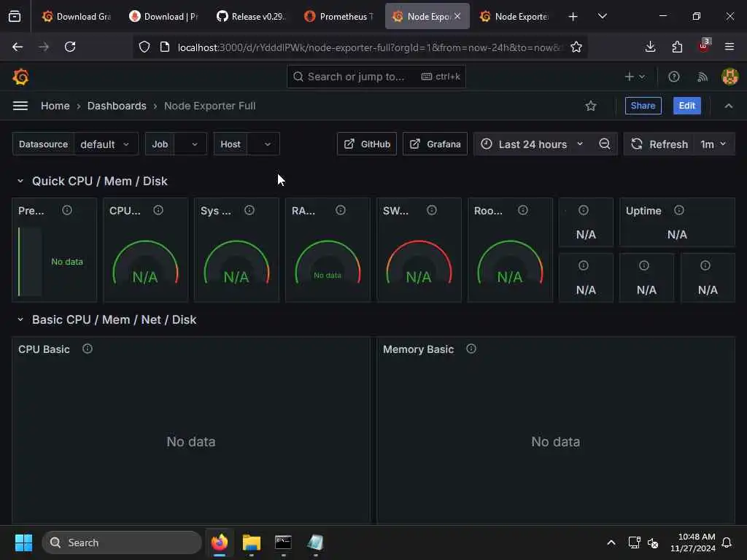Open info icon on Sys... panel
The width and height of the screenshot is (747, 560).
pyautogui.click(x=249, y=210)
